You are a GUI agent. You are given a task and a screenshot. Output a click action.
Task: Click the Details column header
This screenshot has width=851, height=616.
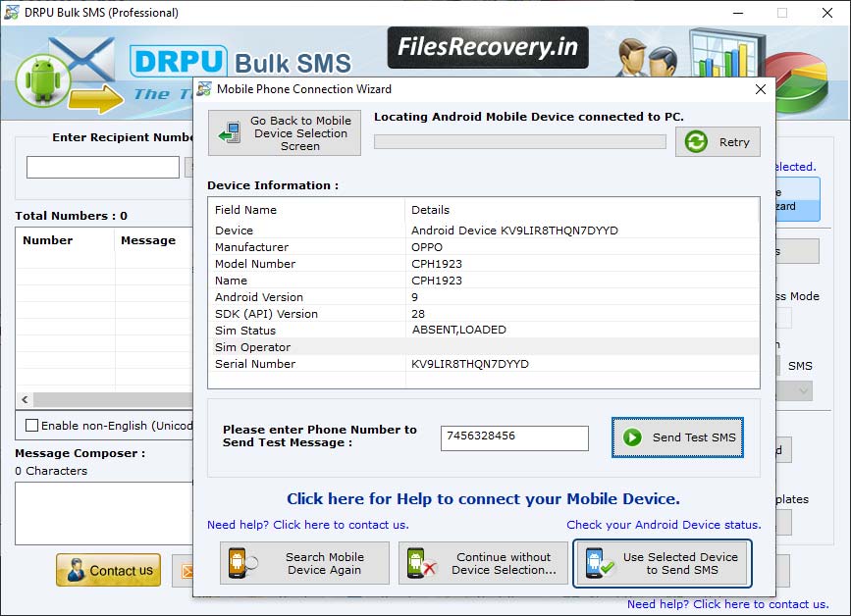tap(582, 210)
